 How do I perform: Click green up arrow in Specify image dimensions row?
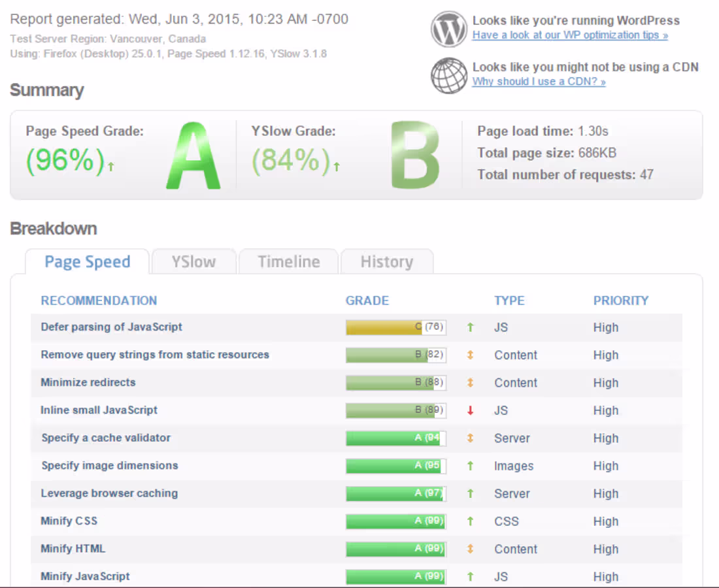pos(470,466)
